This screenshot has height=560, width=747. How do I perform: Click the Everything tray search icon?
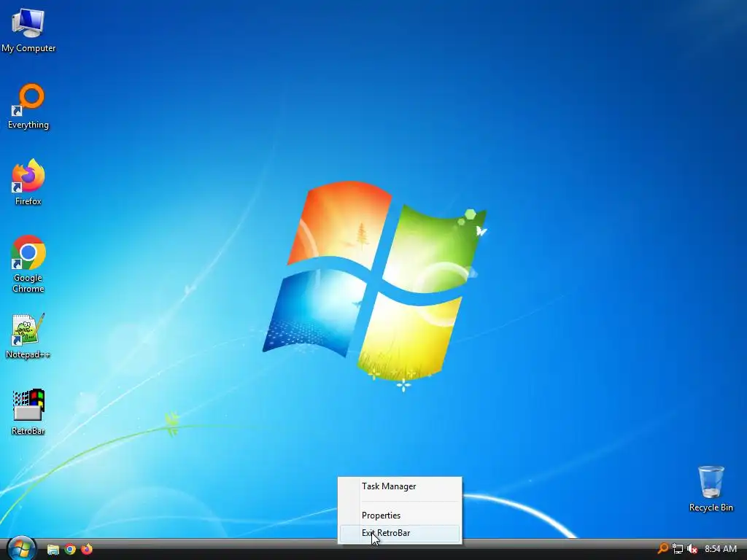pyautogui.click(x=662, y=549)
